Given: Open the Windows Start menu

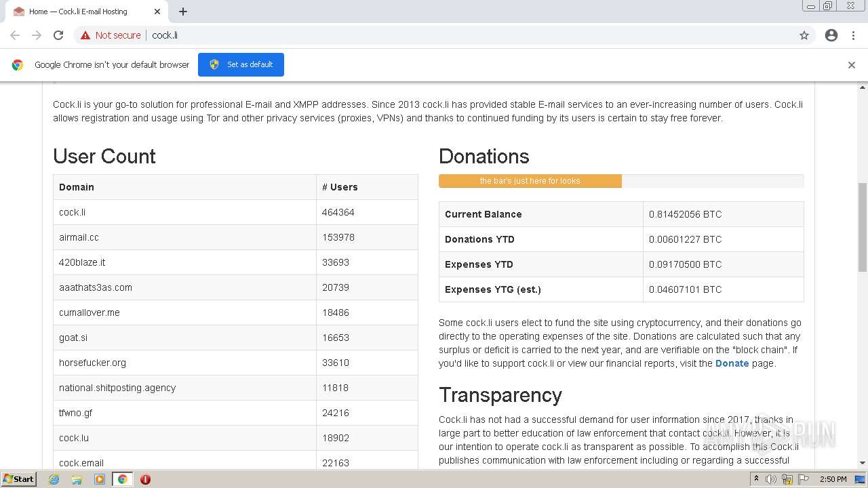Looking at the screenshot, I should tap(19, 479).
